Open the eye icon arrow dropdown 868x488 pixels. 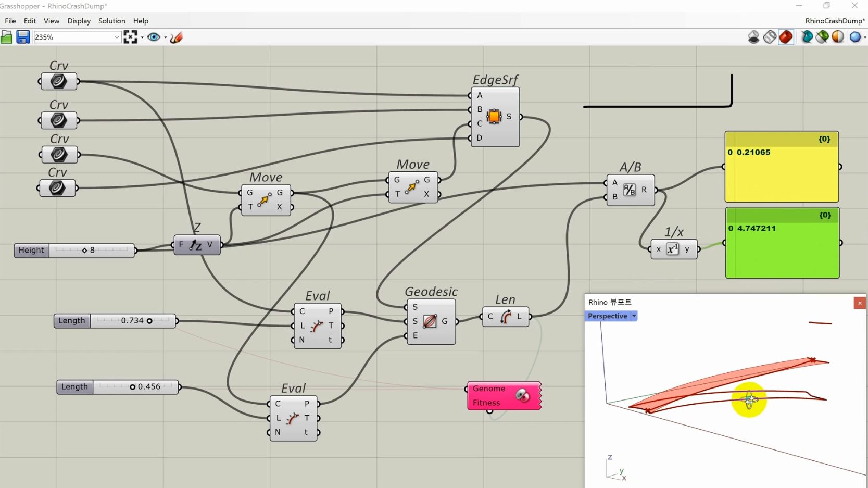(x=165, y=37)
